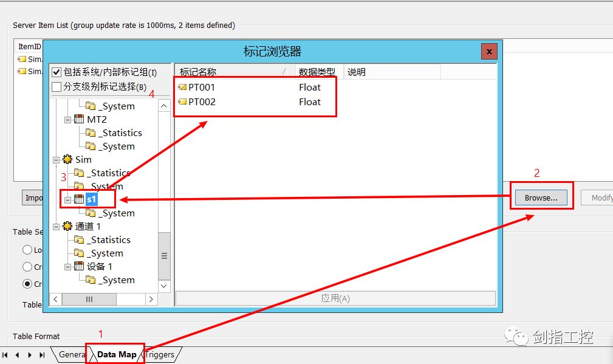Click the Browse... button

point(541,198)
